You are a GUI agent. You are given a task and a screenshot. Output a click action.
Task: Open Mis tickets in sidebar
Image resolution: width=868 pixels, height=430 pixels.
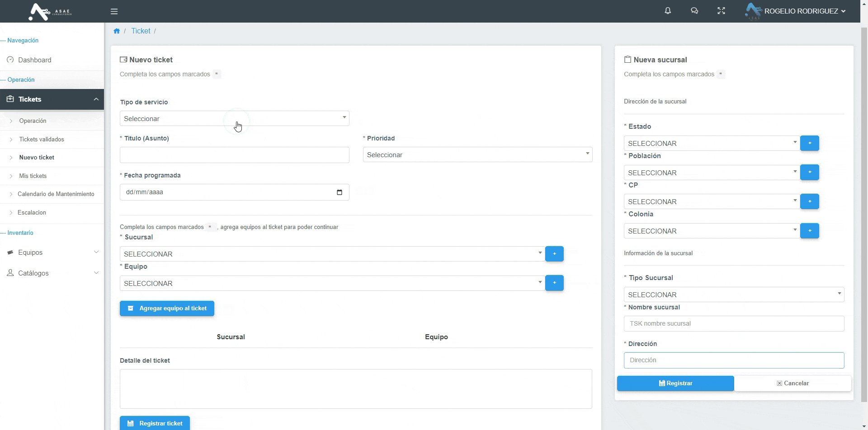tap(33, 176)
